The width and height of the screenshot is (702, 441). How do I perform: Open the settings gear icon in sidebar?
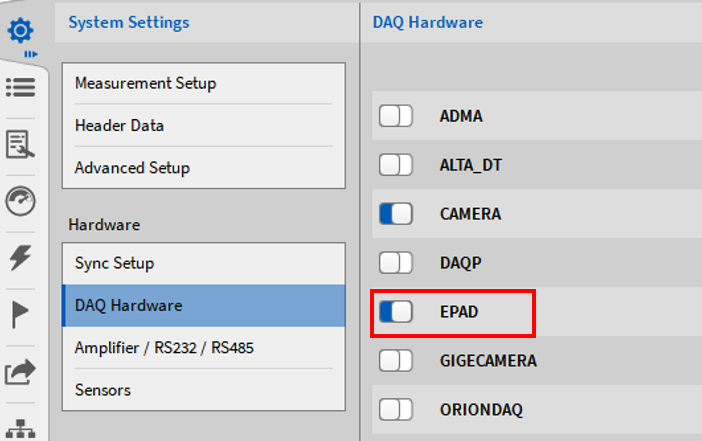pos(20,30)
